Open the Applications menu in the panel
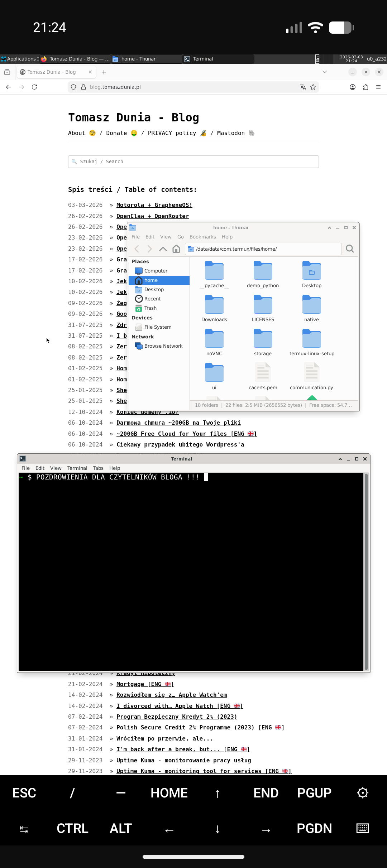The width and height of the screenshot is (387, 868). pyautogui.click(x=19, y=59)
